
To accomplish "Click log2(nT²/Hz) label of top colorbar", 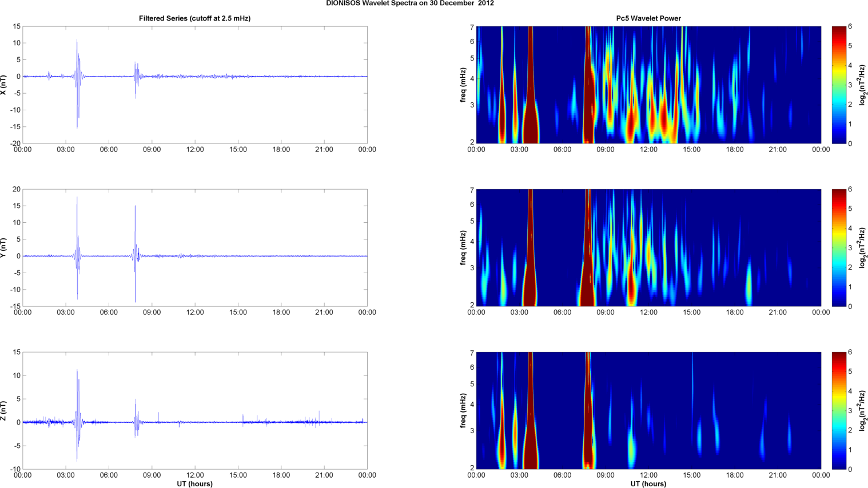I will 863,85.
